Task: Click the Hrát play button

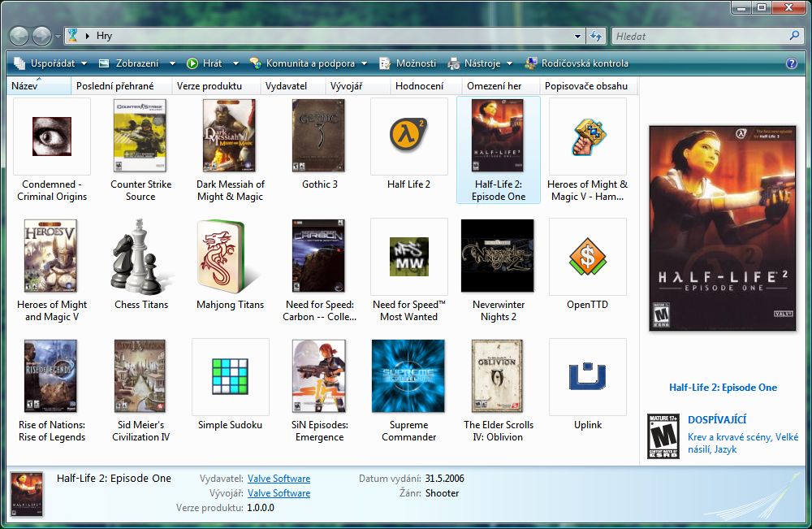Action: click(x=205, y=63)
